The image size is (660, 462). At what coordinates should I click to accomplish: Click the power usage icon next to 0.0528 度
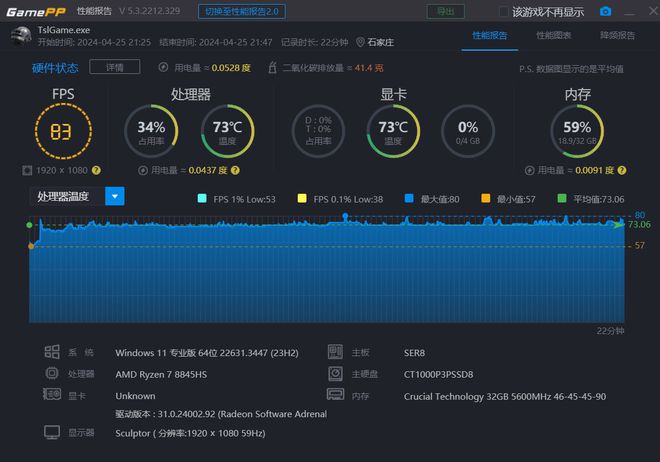163,67
